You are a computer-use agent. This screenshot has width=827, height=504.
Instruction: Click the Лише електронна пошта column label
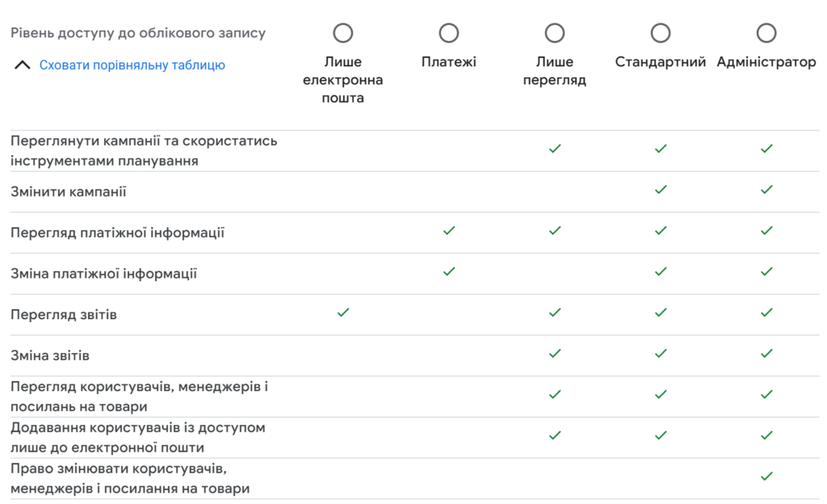(342, 80)
